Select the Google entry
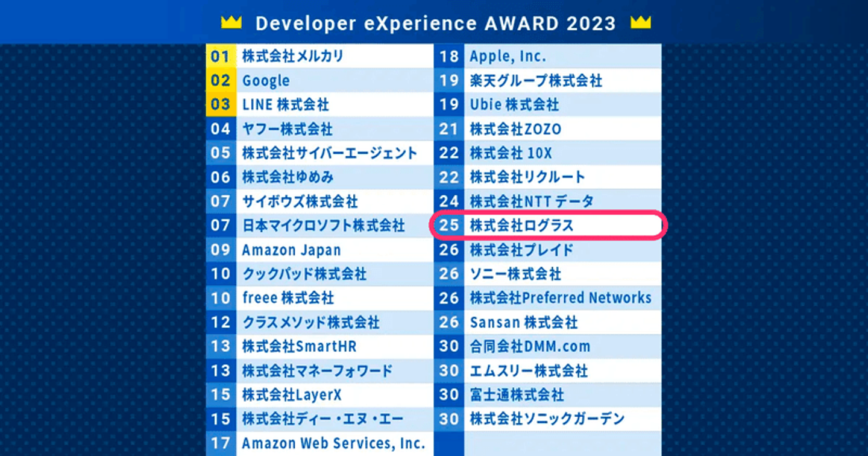The image size is (868, 456). click(x=266, y=80)
